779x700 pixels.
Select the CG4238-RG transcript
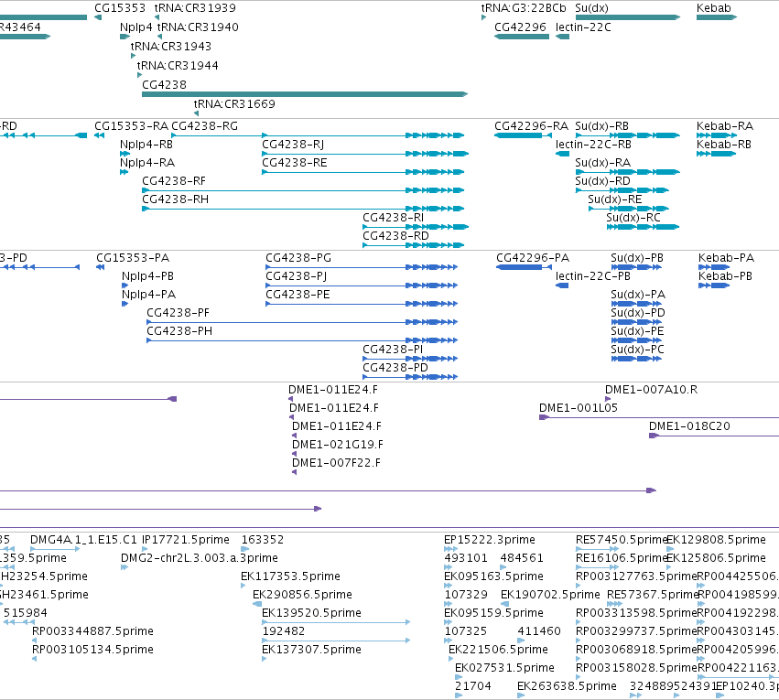click(x=318, y=135)
